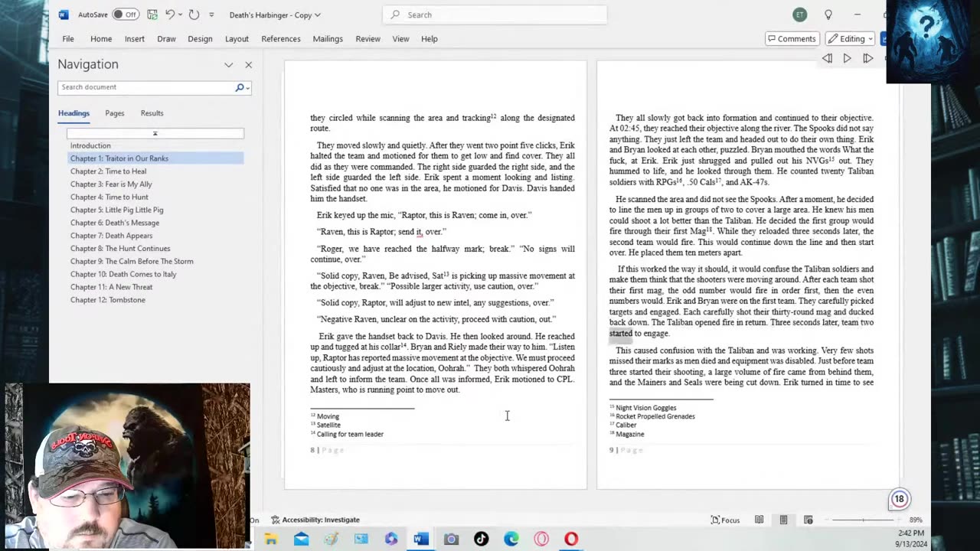Open the Mail app on taskbar

coord(301,540)
